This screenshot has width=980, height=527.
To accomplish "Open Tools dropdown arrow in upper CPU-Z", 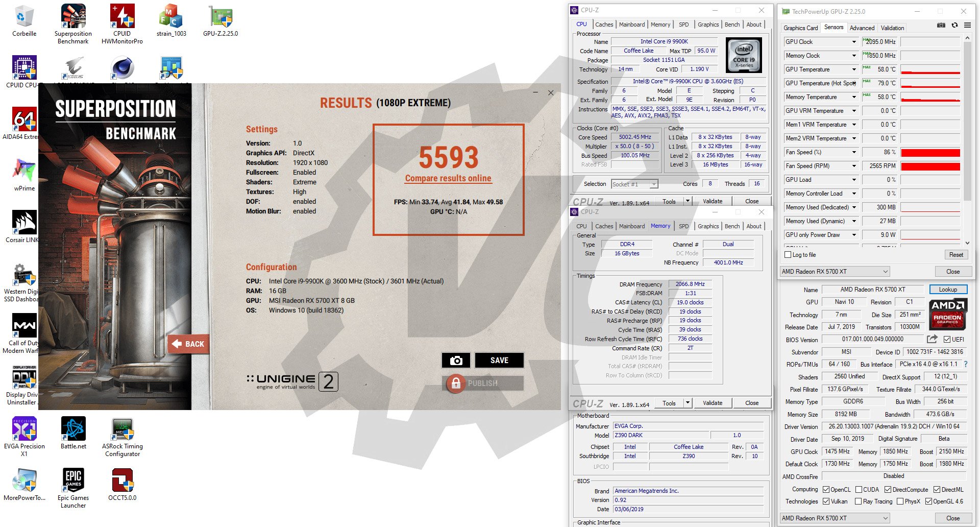I will pos(688,201).
